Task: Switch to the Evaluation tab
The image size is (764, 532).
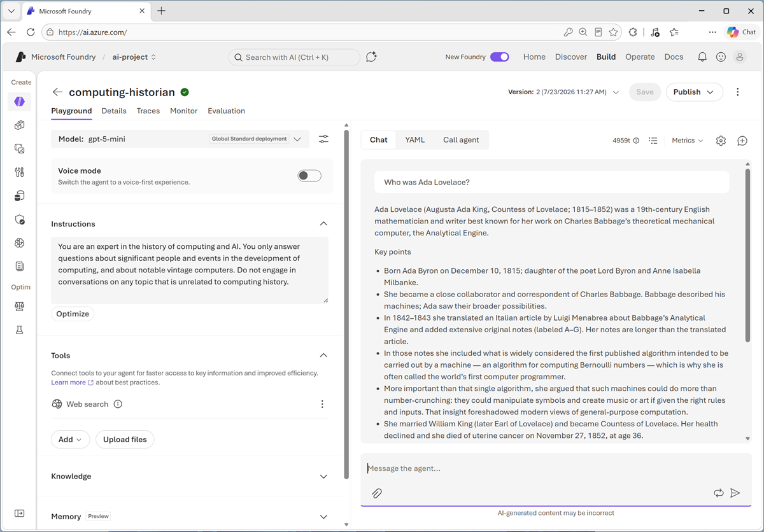Action: click(226, 111)
